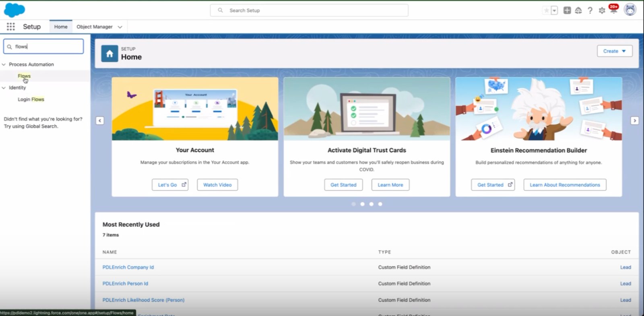Open the user profile avatar
Screen dimensions: 644x316
click(x=630, y=9)
